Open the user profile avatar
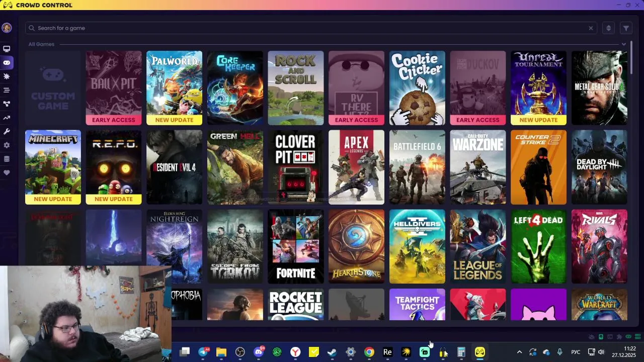The width and height of the screenshot is (644, 362). tap(7, 28)
